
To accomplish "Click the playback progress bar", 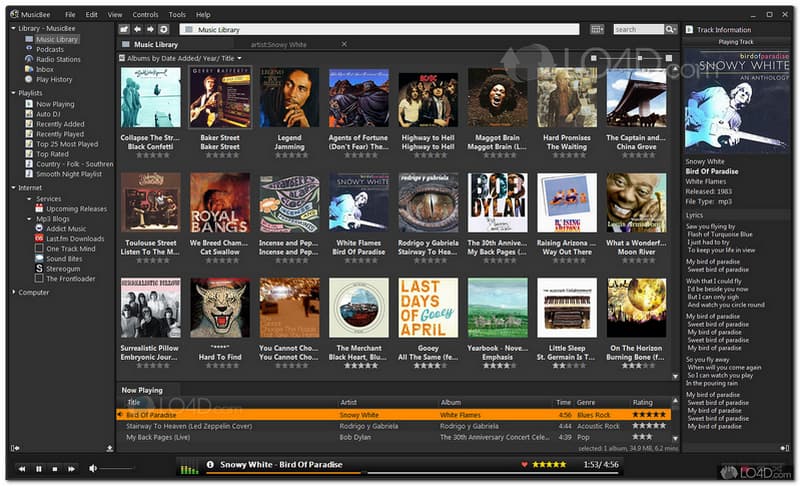I will coord(412,473).
